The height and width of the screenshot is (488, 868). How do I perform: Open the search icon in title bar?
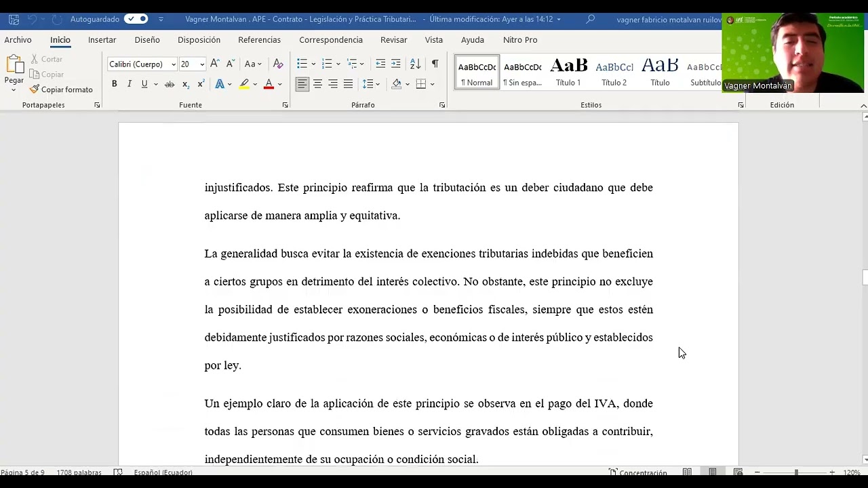pyautogui.click(x=591, y=19)
